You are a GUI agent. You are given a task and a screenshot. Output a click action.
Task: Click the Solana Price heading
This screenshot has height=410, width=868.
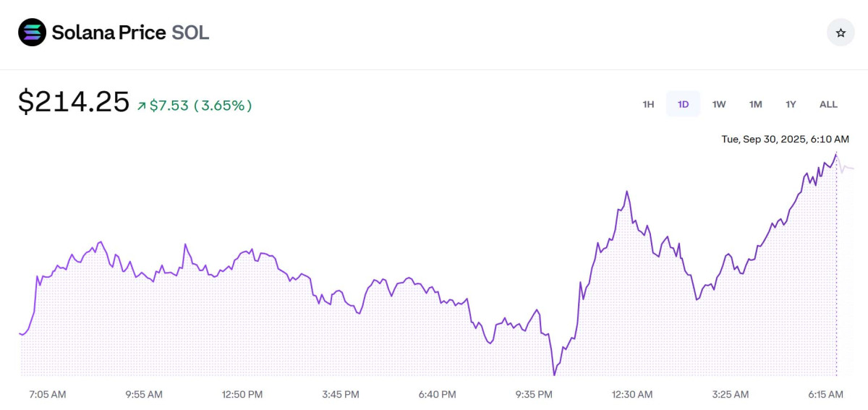point(109,33)
